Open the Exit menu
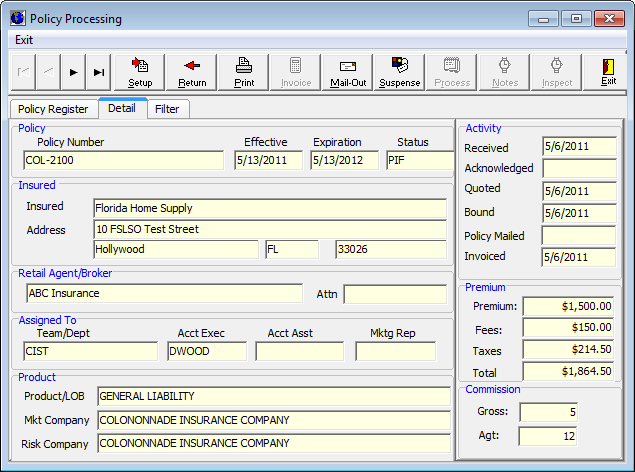635x472 pixels. pos(24,40)
